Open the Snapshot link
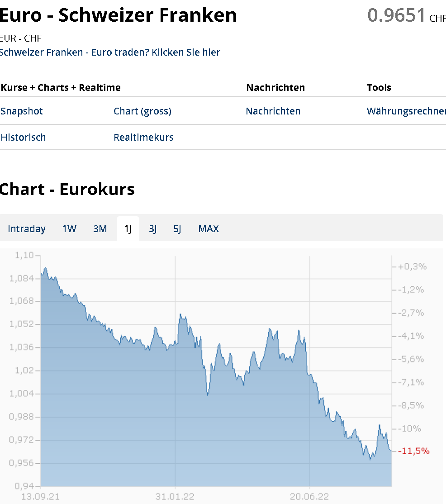Image resolution: width=446 pixels, height=504 pixels. click(x=22, y=111)
